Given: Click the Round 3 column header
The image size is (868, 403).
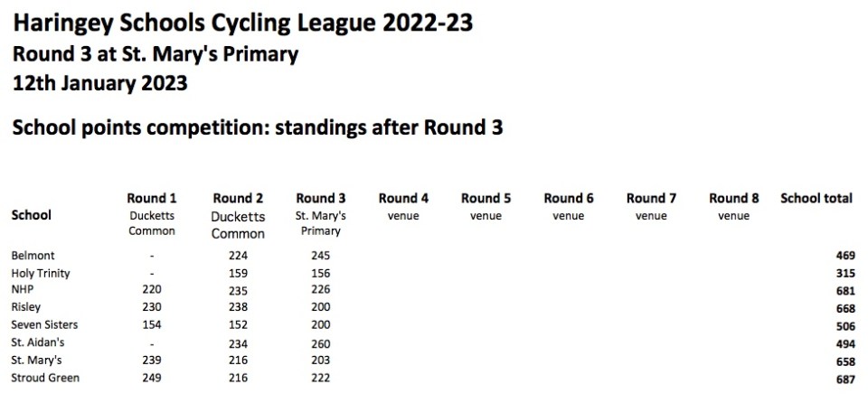Looking at the screenshot, I should click(321, 199).
